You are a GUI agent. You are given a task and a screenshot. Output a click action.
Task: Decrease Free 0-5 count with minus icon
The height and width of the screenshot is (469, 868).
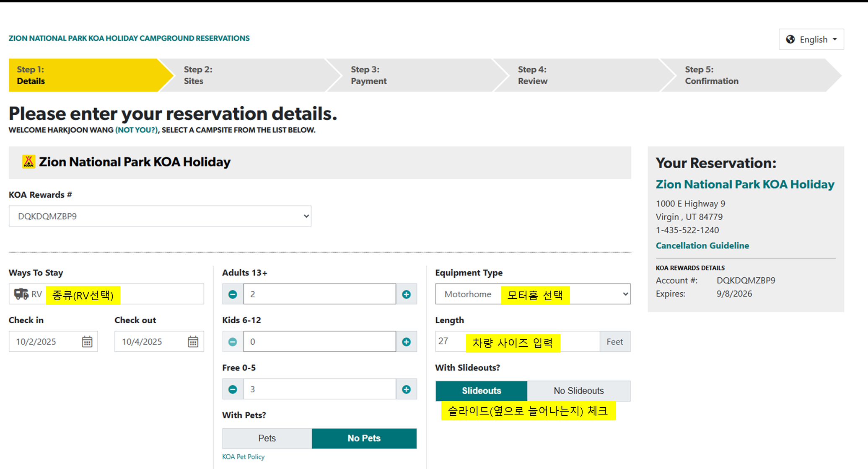click(x=233, y=389)
